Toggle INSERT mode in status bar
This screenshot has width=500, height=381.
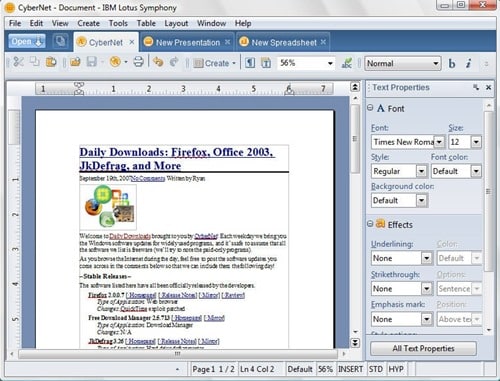pos(350,369)
